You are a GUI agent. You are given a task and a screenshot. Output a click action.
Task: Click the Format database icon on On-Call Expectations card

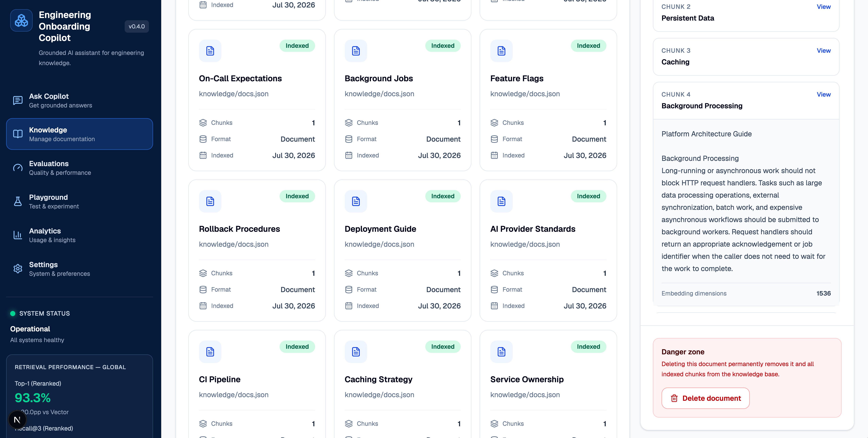click(203, 139)
